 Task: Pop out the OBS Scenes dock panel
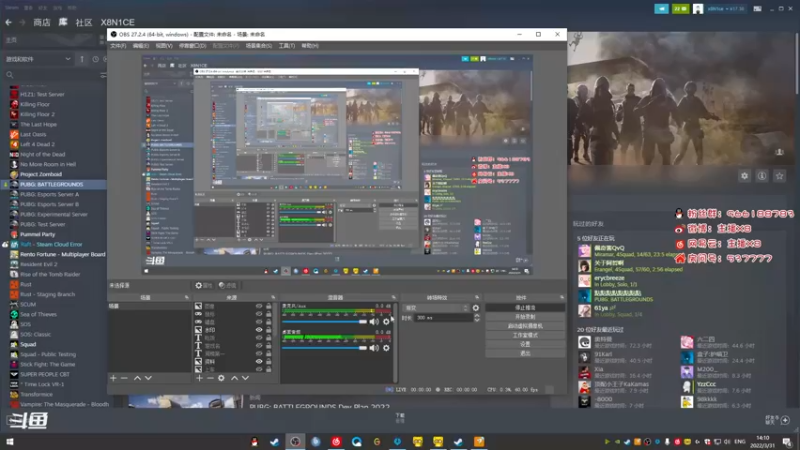187,297
